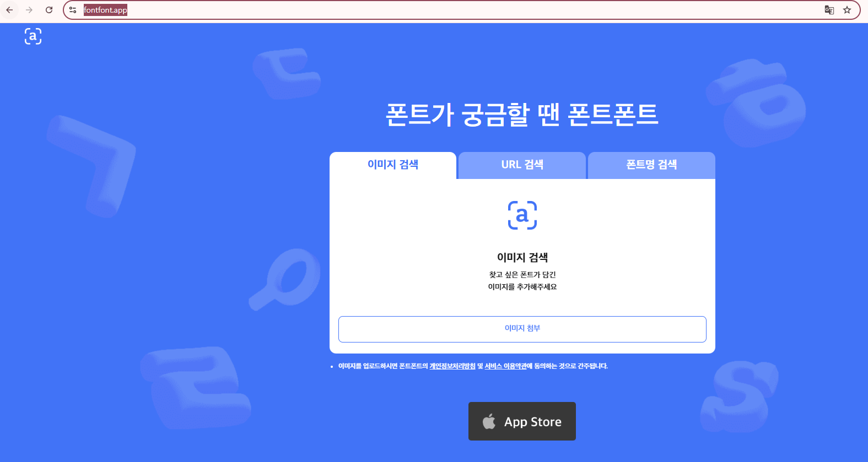Screen dimensions: 868x462
Task: Click the Apple logo on App Store button
Action: [489, 421]
